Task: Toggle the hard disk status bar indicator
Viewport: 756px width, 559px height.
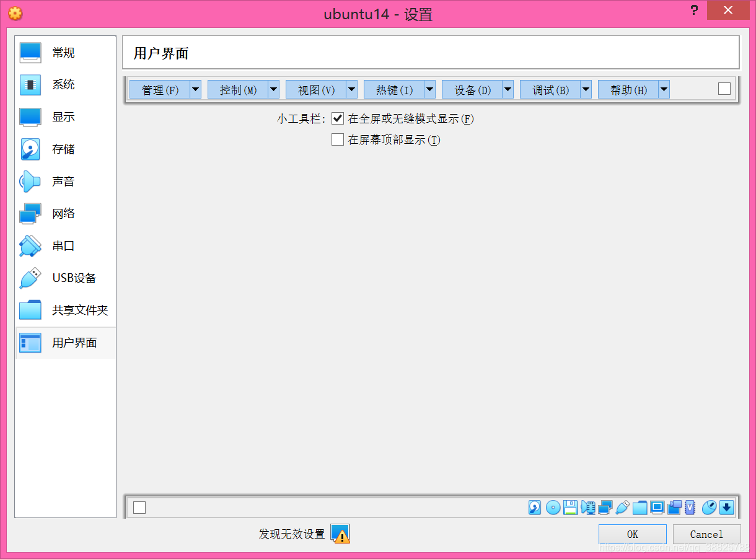Action: 535,508
